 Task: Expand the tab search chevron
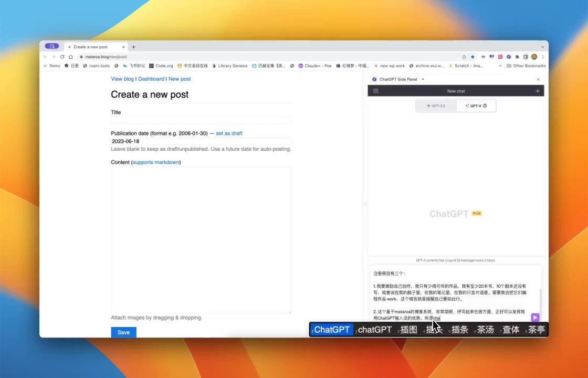(542, 47)
